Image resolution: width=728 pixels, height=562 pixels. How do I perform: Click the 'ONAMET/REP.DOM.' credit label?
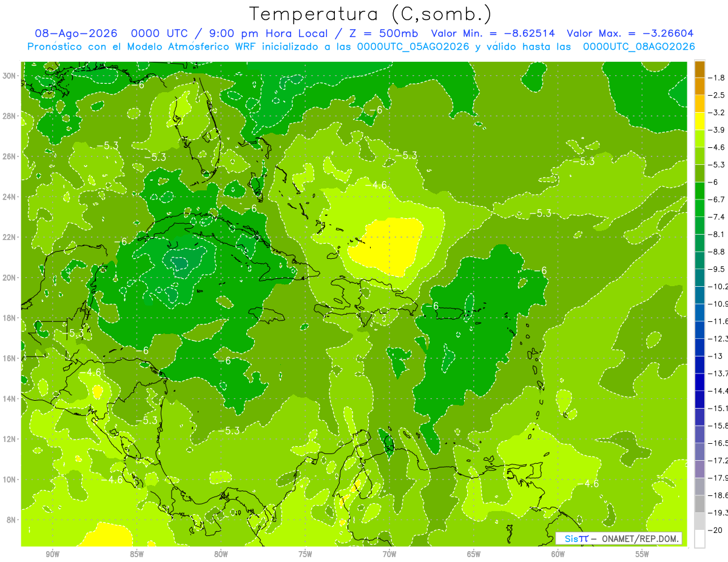(641, 538)
